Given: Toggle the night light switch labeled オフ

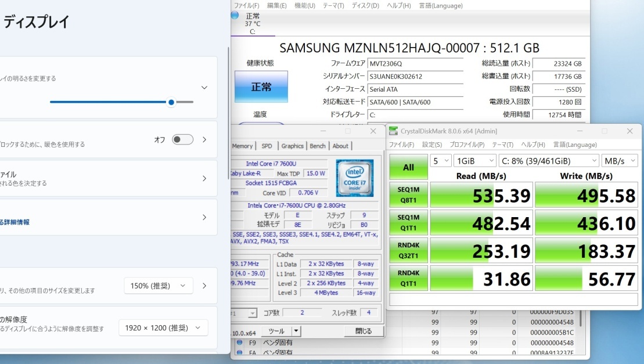Looking at the screenshot, I should tap(182, 139).
